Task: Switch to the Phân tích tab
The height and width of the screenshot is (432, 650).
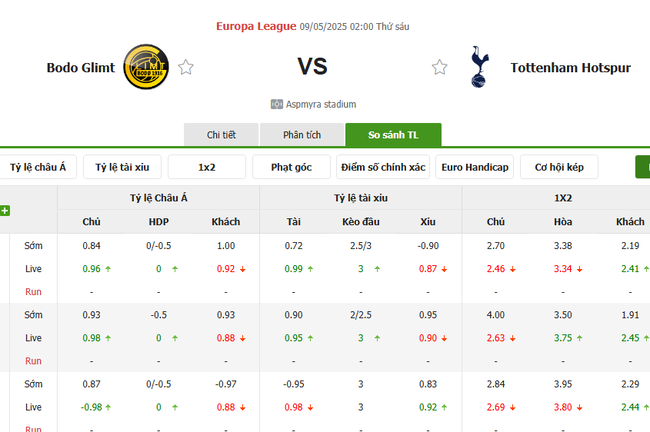Action: click(301, 135)
